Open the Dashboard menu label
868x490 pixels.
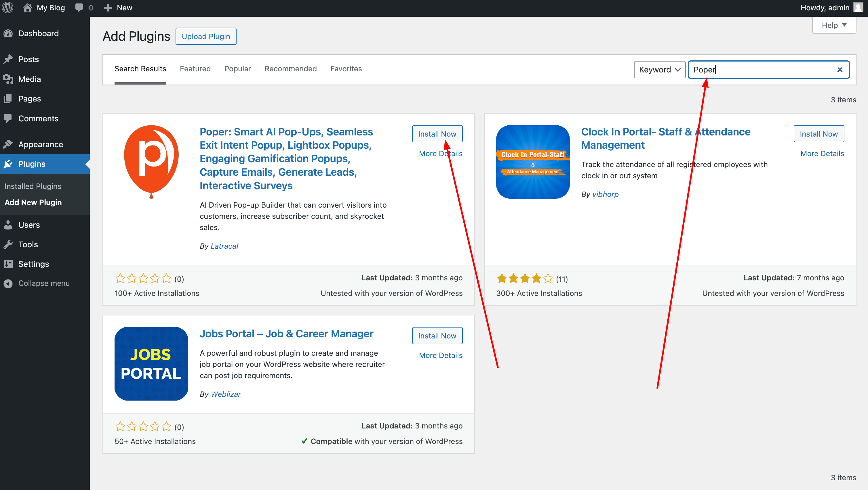[38, 33]
